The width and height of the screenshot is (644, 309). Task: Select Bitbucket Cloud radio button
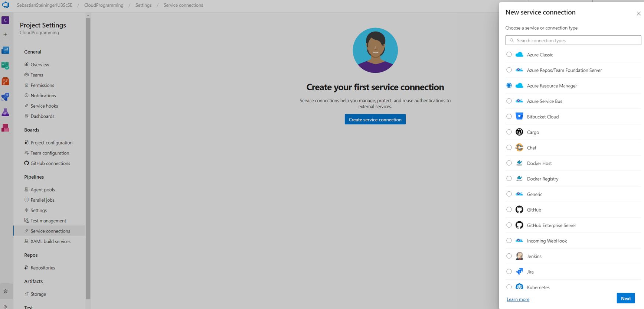coord(509,116)
